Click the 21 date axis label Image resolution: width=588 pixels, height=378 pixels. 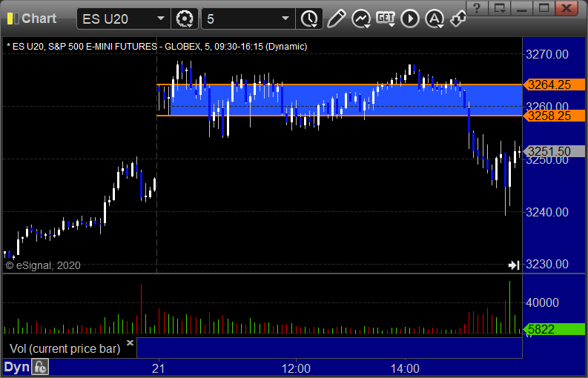[x=158, y=368]
